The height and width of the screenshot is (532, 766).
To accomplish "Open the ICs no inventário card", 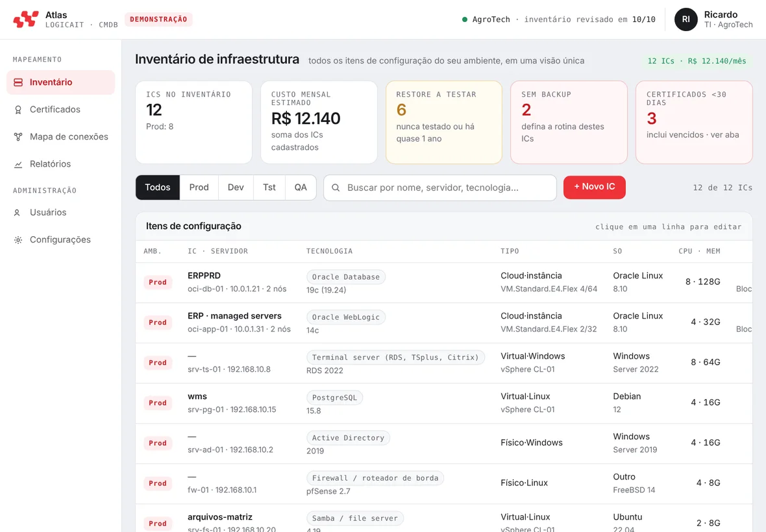I will point(193,122).
